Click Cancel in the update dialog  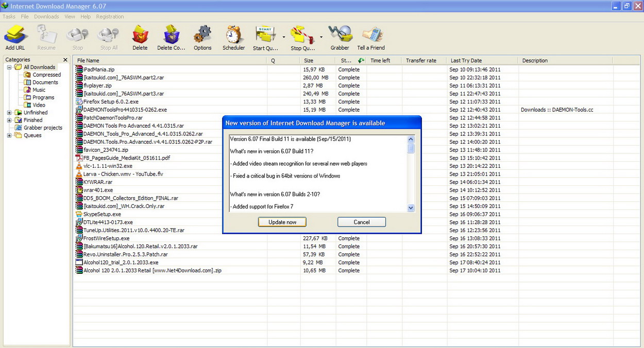tap(362, 222)
